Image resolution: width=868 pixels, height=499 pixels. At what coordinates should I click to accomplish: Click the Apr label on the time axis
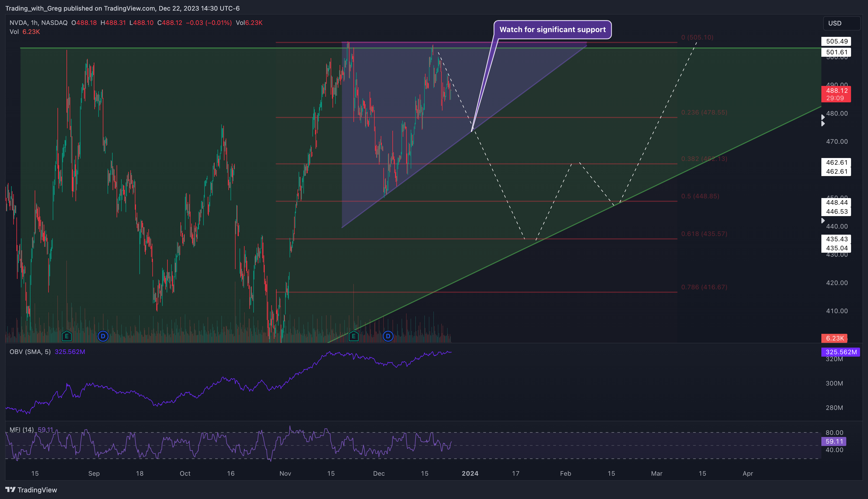coord(747,473)
